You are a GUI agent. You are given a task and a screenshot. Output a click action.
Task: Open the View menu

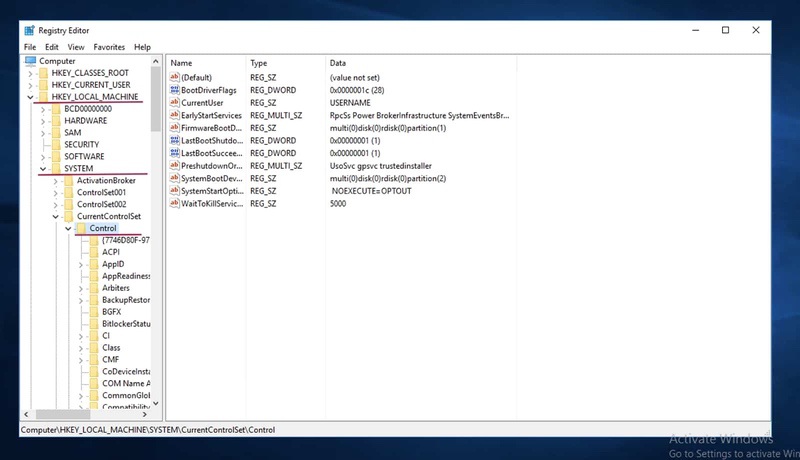76,47
